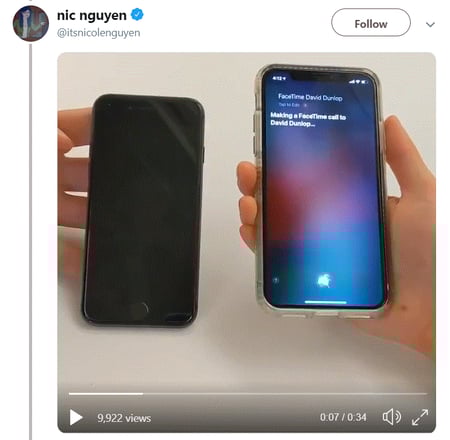Click the home button on the black iPhone
Viewport: 450px width, 440px height.
pos(140,308)
